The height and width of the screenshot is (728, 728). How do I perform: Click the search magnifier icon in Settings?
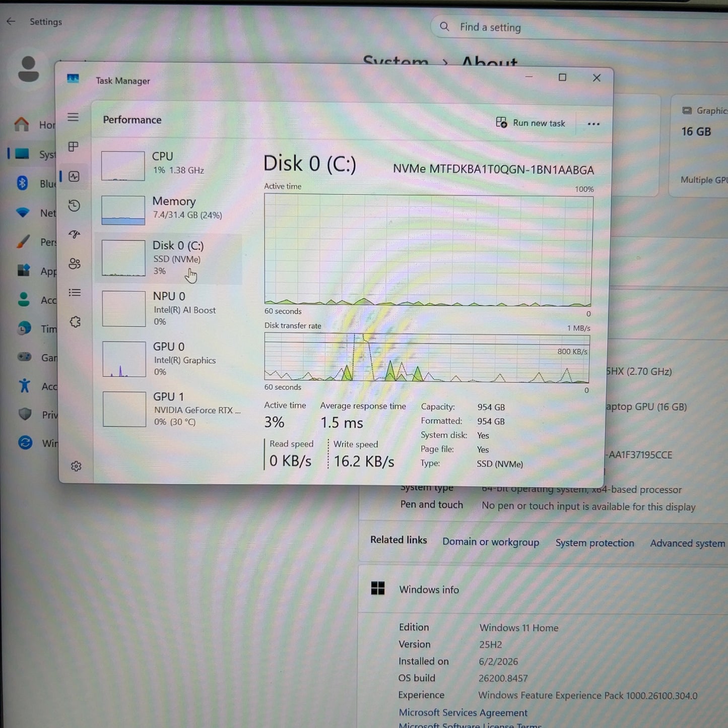(x=444, y=26)
